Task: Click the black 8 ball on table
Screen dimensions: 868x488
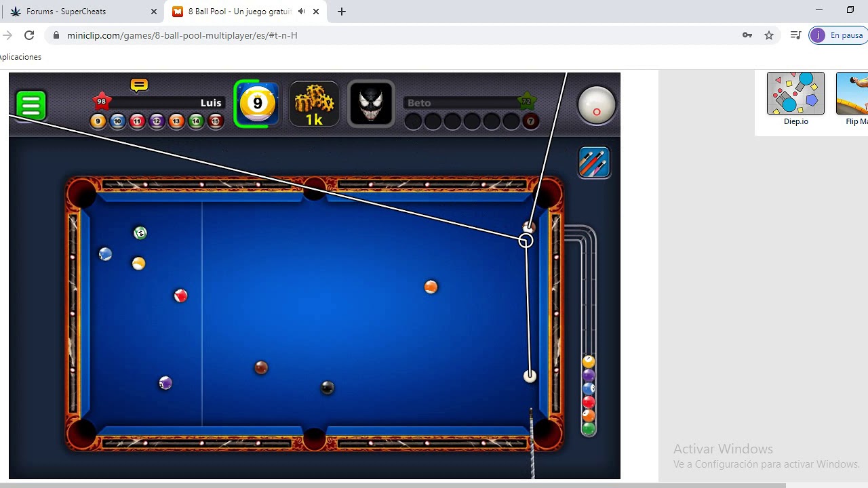Action: point(328,388)
